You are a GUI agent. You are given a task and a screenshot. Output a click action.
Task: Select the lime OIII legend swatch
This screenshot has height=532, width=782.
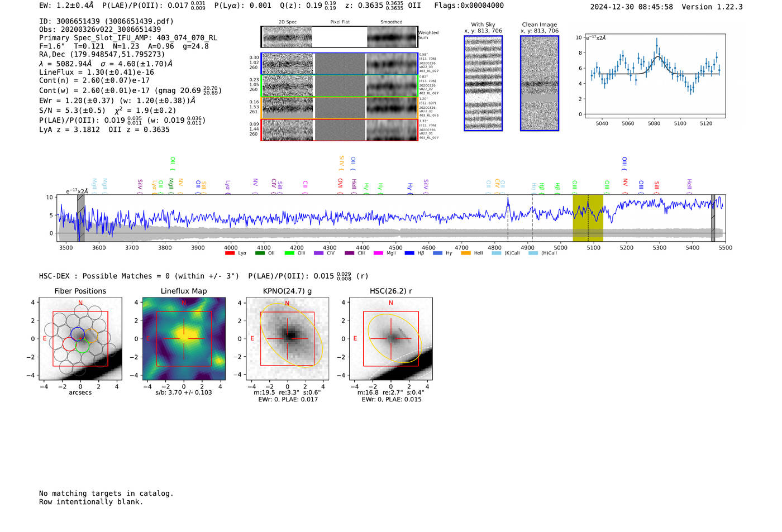click(x=289, y=253)
